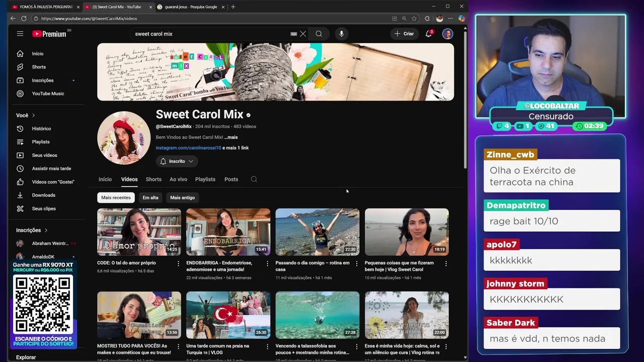Expand channel description with ...mais
644x362 pixels.
pos(231,137)
